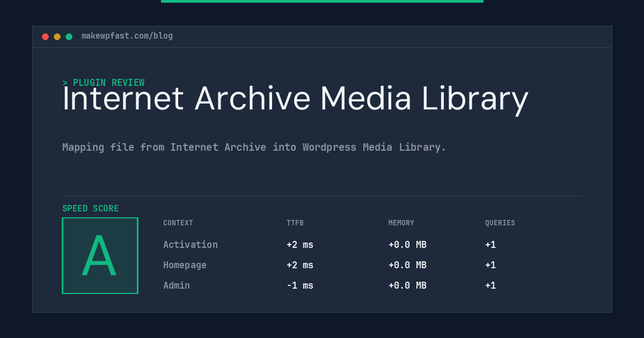
Task: Click the yellow minimize dot
Action: [57, 36]
